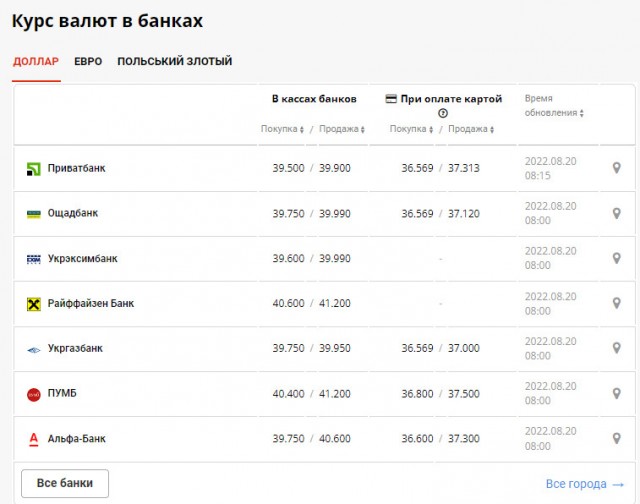This screenshot has height=504, width=640.
Task: Open the Все города link
Action: (584, 484)
